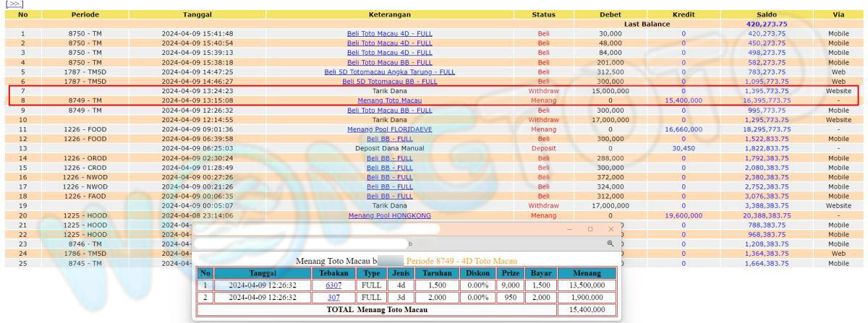Open the Menang Pool HONGKONG link
This screenshot has height=323, width=868.
coord(389,215)
